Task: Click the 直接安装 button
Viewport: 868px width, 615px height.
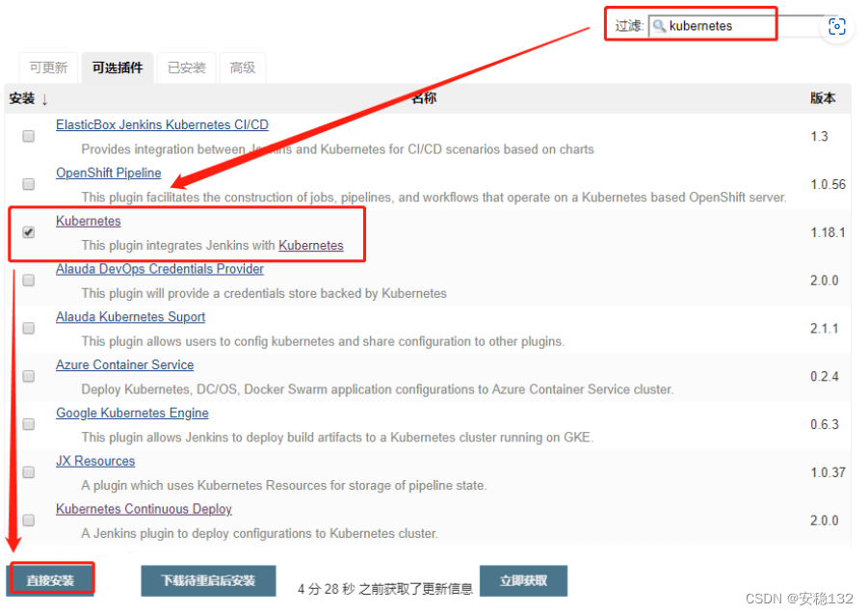Action: [x=51, y=579]
